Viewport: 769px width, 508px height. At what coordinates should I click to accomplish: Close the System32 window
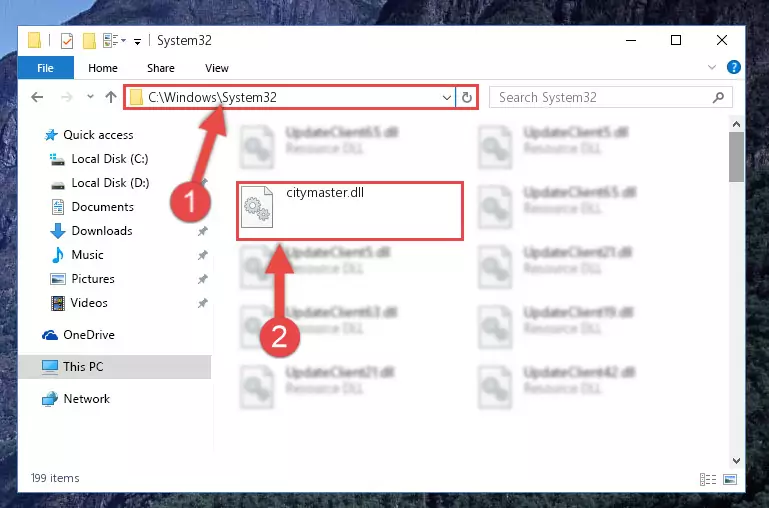722,40
